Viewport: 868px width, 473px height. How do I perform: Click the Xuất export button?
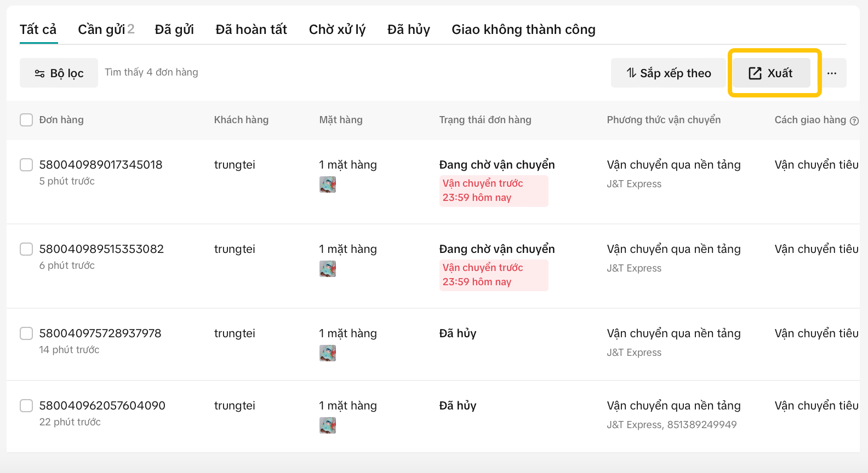tap(771, 73)
